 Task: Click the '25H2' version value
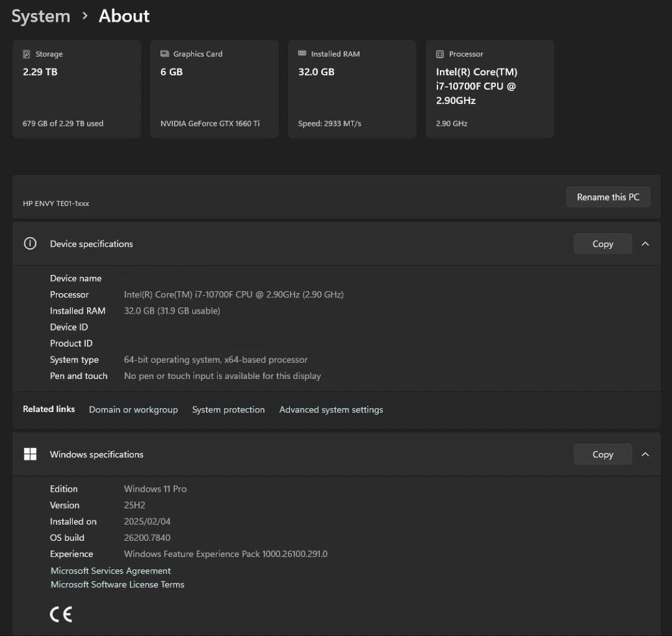coord(134,505)
